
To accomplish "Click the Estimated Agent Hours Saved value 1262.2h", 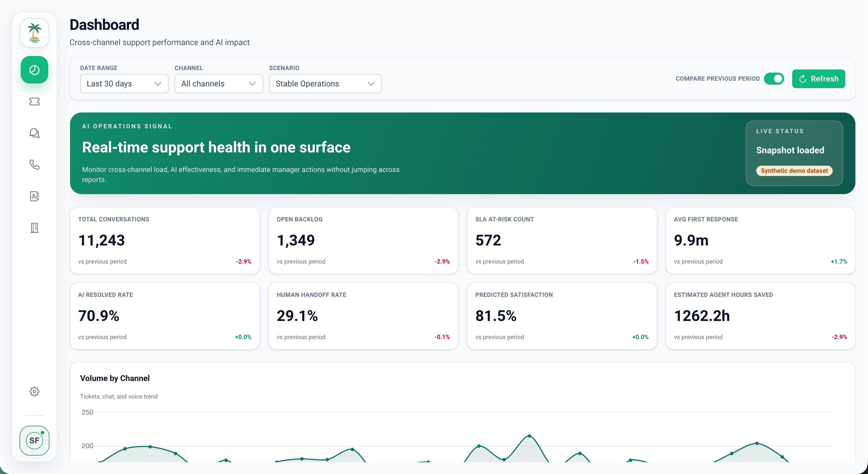I will coord(702,316).
